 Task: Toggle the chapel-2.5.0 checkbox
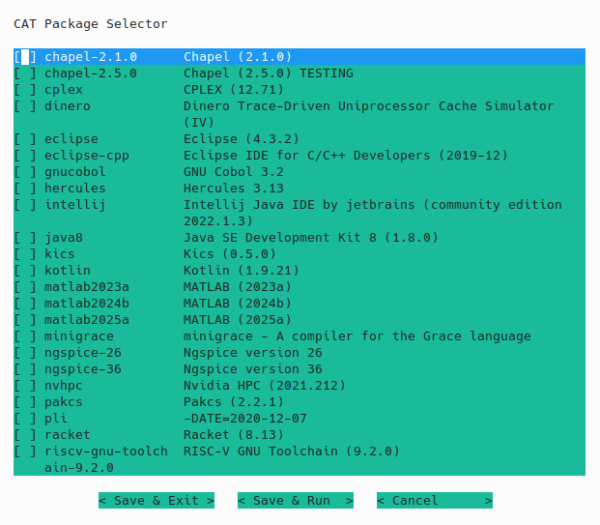(25, 73)
